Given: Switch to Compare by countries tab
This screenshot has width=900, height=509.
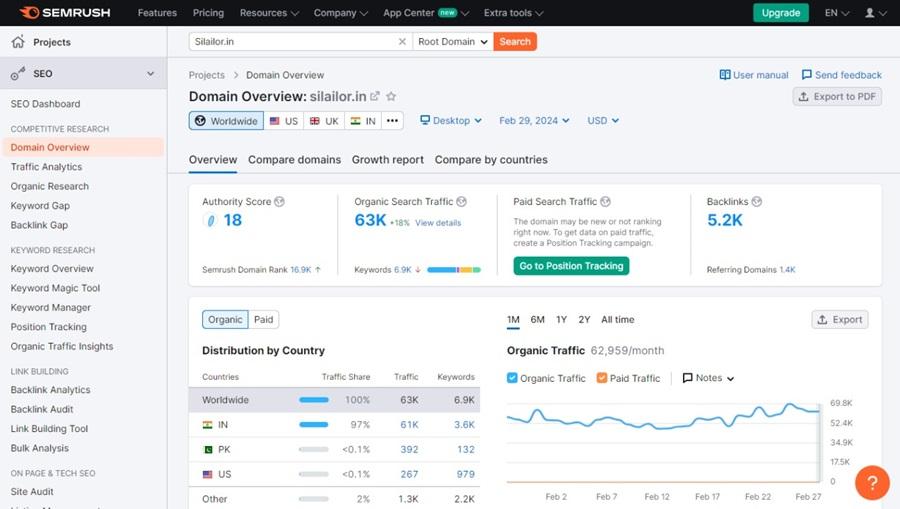Looking at the screenshot, I should (491, 160).
